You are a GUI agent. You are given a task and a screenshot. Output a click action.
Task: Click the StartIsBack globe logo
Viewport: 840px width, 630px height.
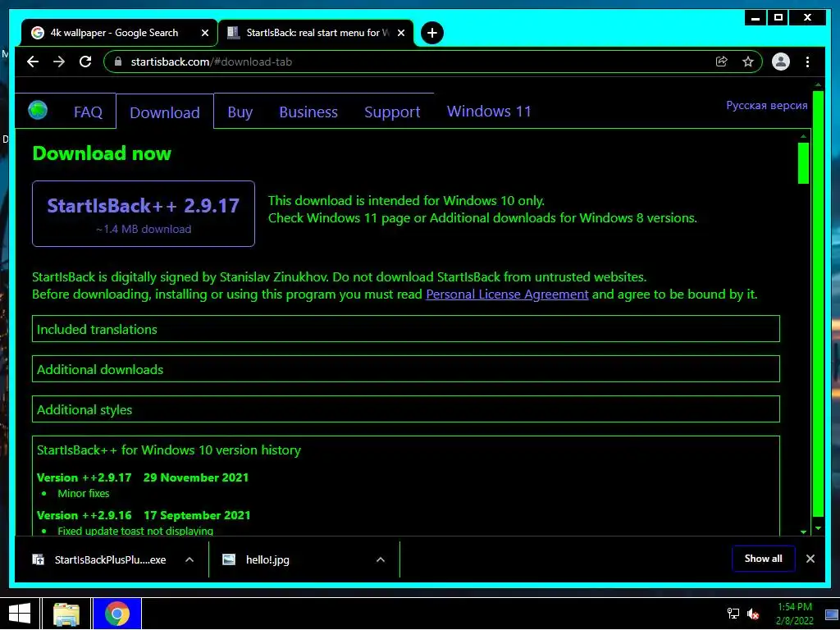point(38,111)
